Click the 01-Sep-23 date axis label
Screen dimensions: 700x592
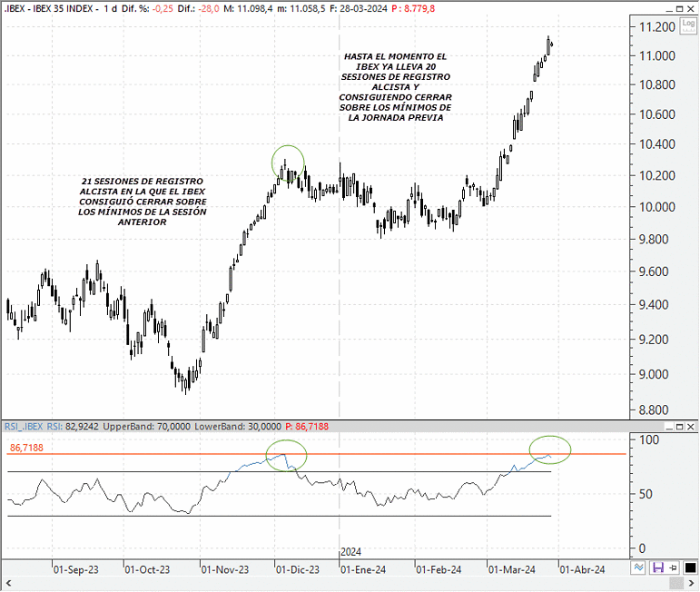76,569
